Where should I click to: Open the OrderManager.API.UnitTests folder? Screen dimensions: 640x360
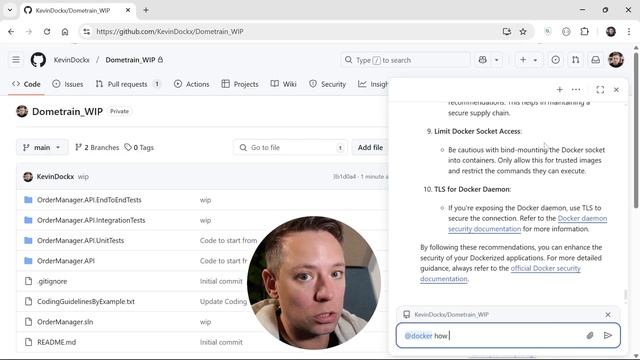tap(80, 240)
